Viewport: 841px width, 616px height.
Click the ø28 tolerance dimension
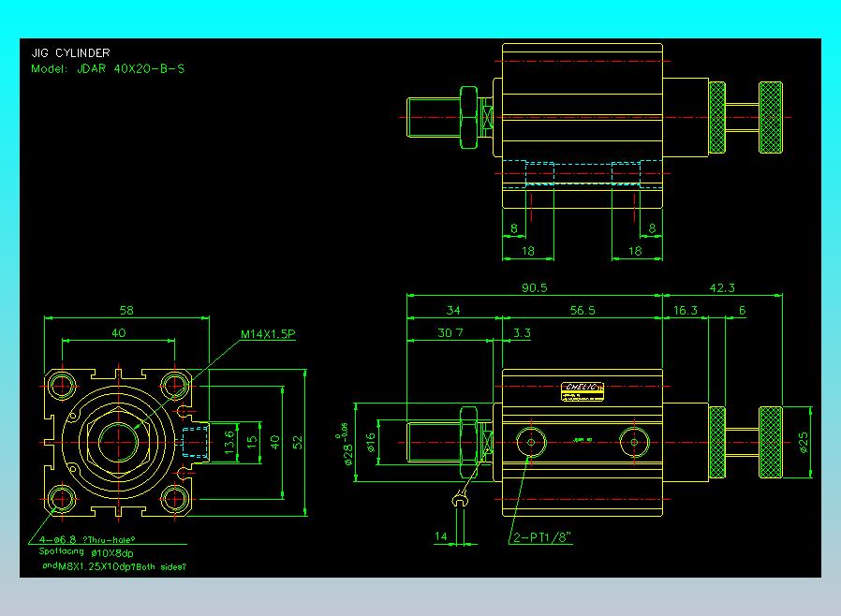point(346,445)
